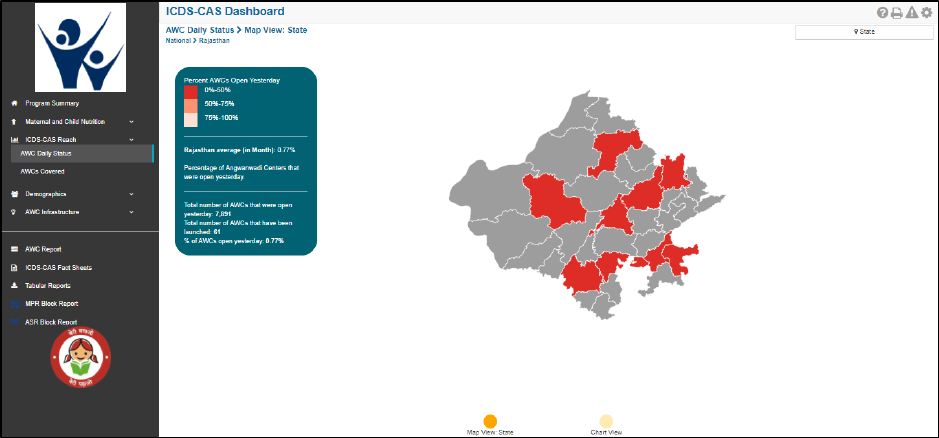Click the document icon for ICDS-CAS Fact Sheets
This screenshot has width=939, height=438.
pos(15,268)
